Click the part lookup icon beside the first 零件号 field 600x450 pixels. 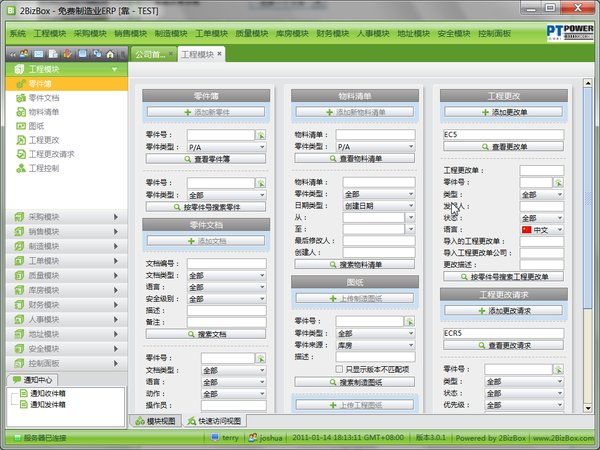[261, 135]
